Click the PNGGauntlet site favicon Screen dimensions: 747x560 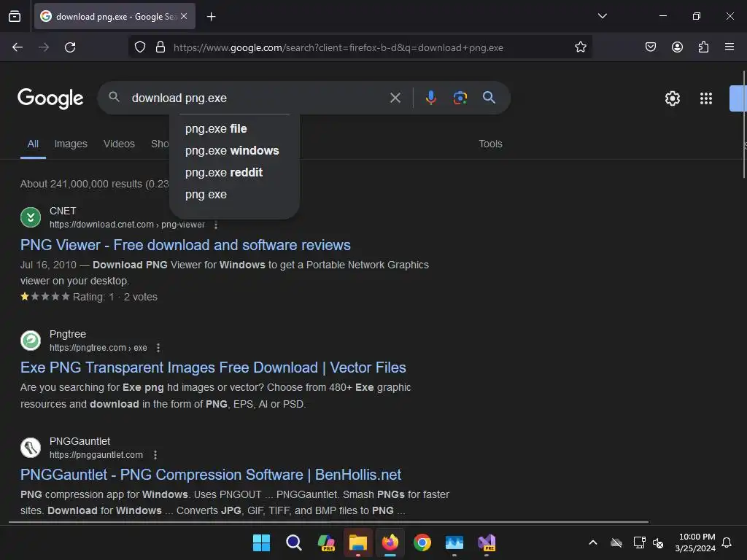pyautogui.click(x=31, y=448)
